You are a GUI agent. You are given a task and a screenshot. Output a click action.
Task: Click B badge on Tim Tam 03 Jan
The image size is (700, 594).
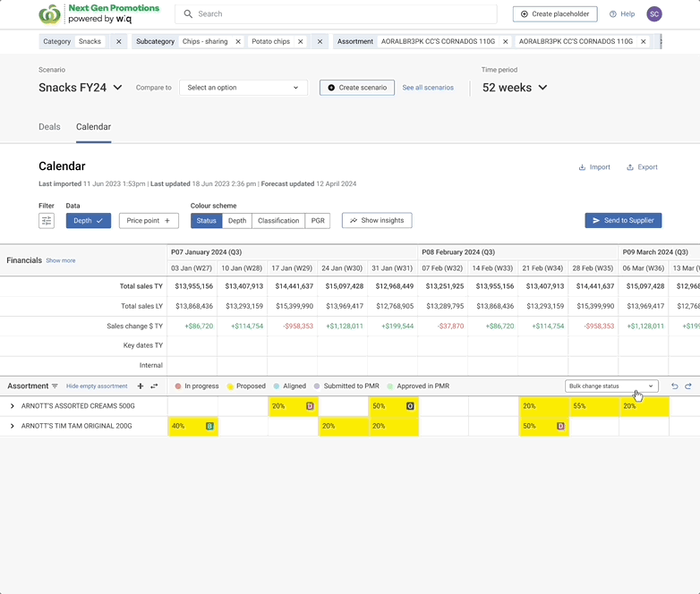click(209, 426)
